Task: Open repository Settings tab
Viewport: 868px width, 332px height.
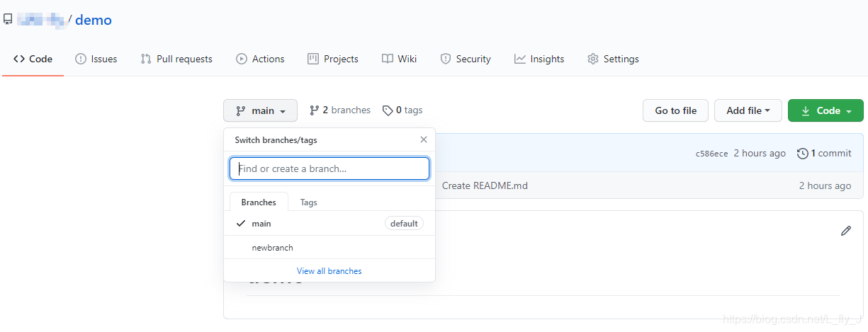Action: point(613,59)
